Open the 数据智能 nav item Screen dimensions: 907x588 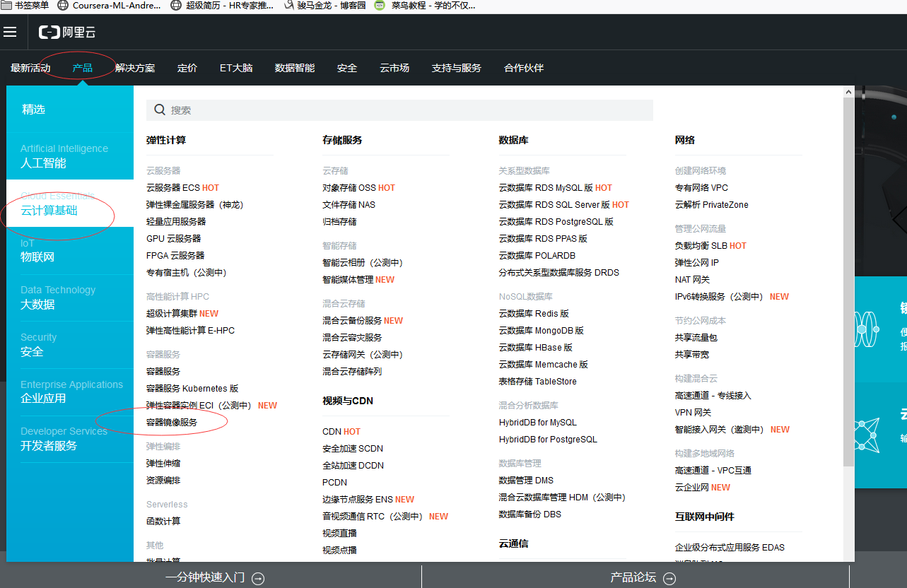coord(295,68)
